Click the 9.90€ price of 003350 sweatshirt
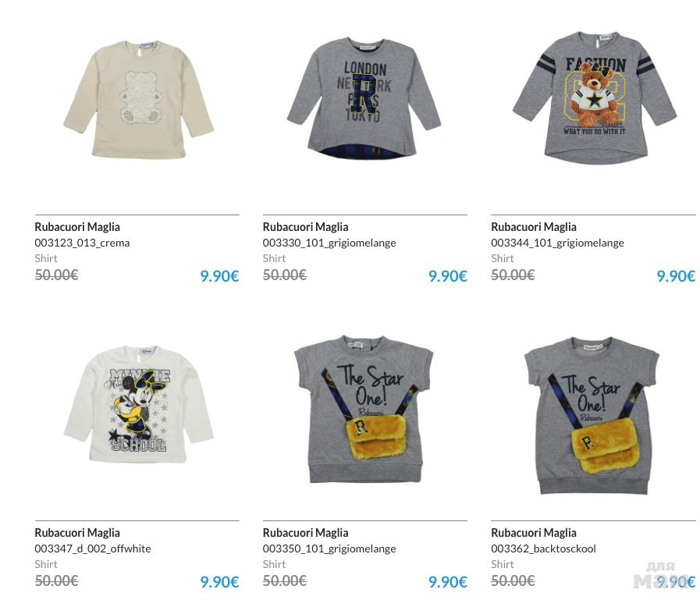The height and width of the screenshot is (600, 700). [x=447, y=582]
